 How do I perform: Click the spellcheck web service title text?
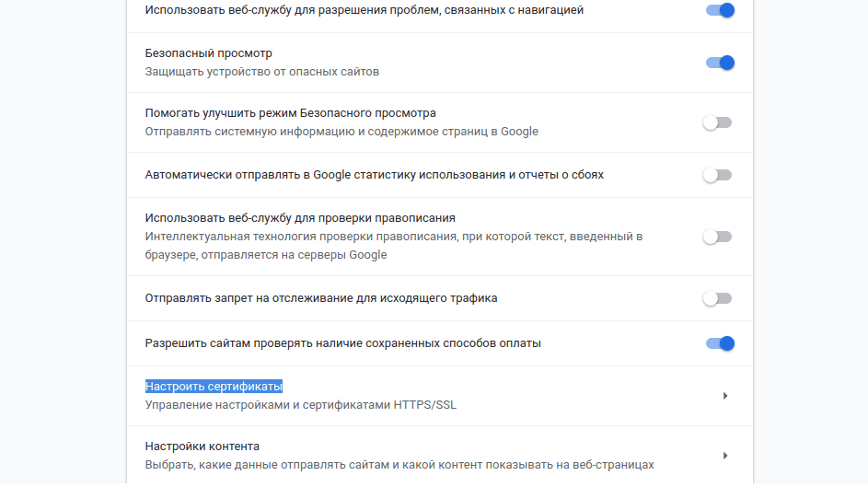300,218
